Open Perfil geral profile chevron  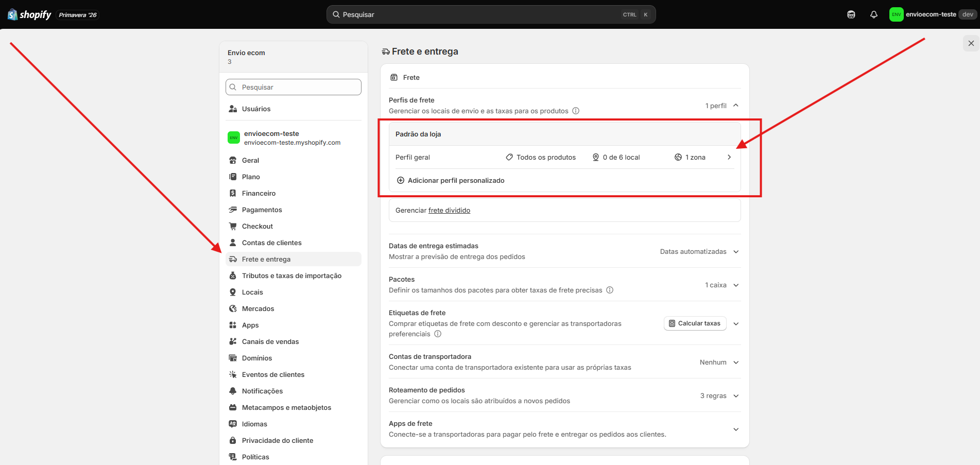pyautogui.click(x=729, y=157)
